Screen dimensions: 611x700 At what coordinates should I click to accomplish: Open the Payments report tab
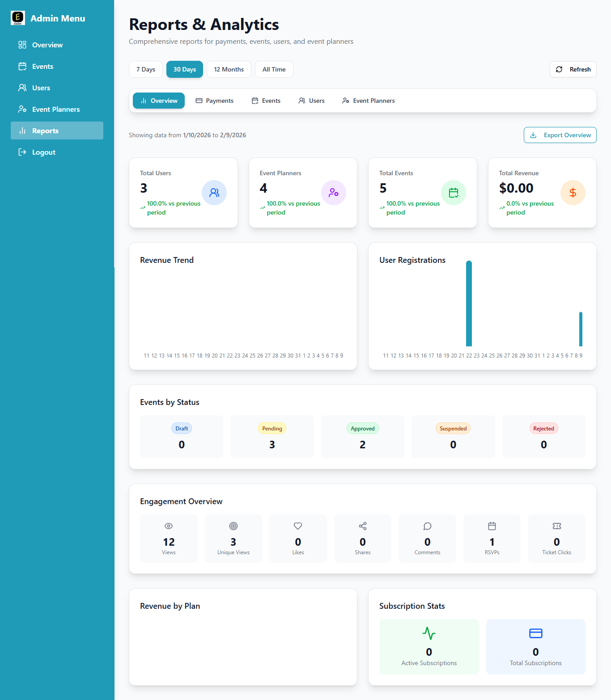coord(215,101)
